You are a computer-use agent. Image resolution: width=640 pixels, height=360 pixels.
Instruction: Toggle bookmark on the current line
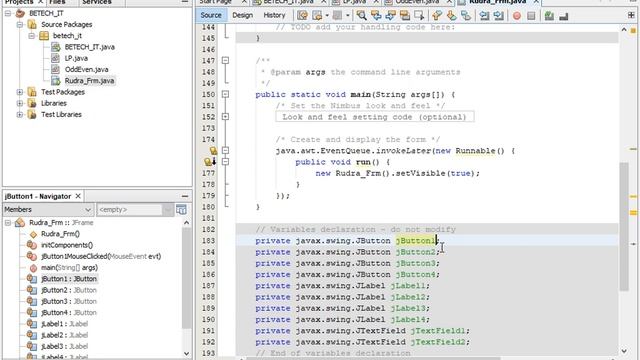tap(465, 16)
